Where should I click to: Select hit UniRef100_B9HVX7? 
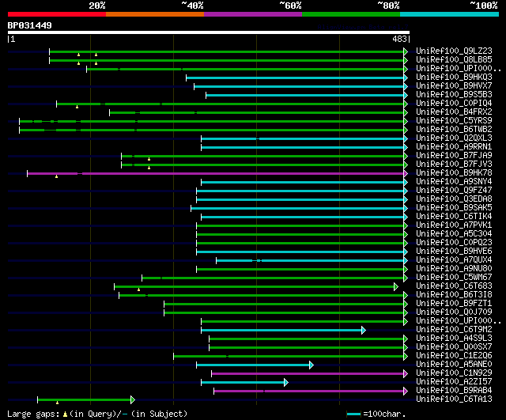point(454,86)
